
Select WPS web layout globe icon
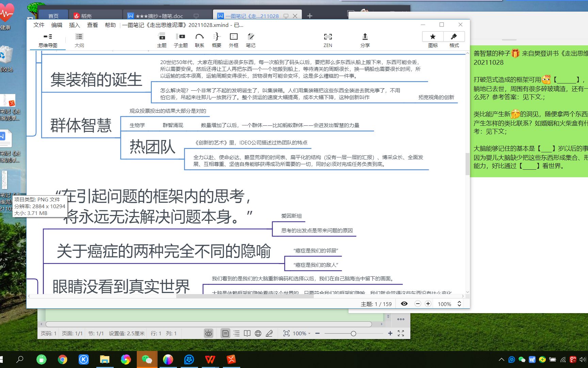(258, 333)
